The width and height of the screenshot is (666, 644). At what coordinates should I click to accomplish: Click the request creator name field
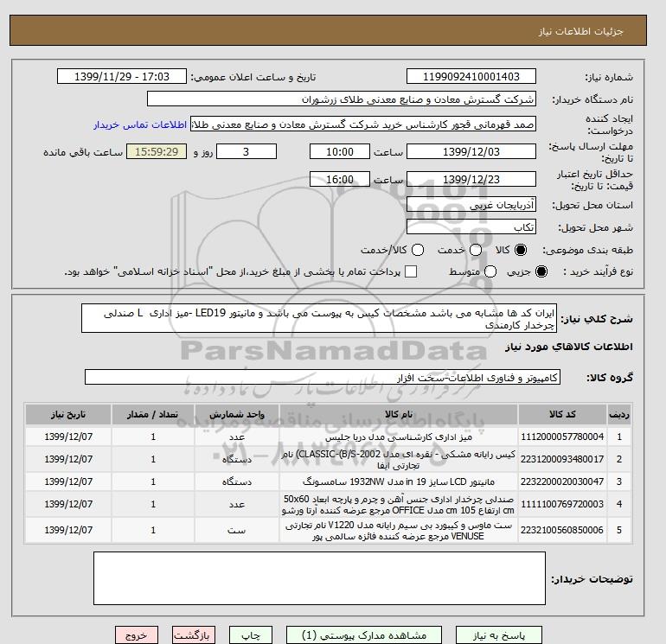point(362,124)
